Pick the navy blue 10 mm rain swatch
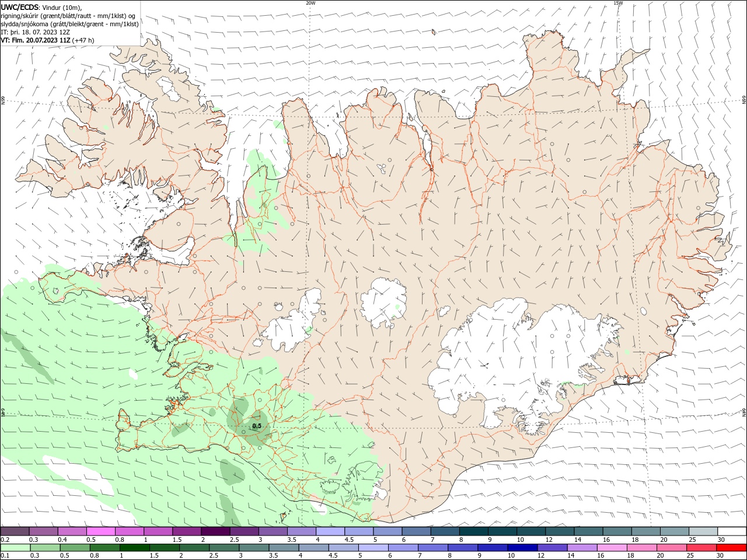 pyautogui.click(x=522, y=548)
